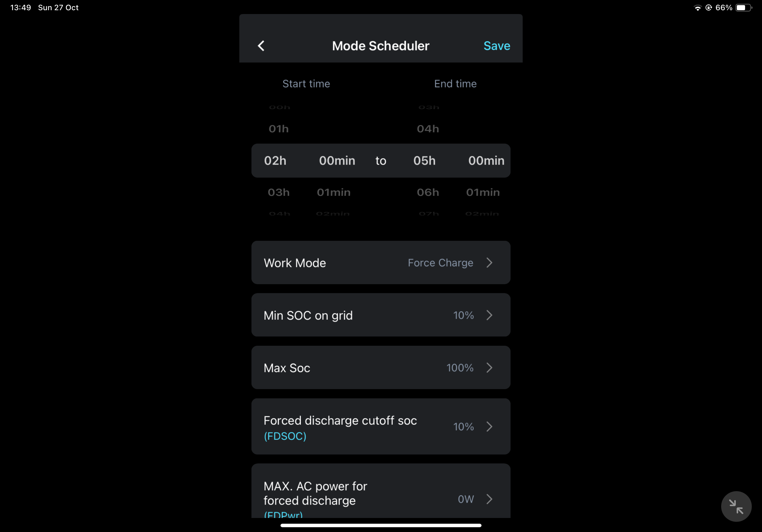Tap the Force Charge work mode value
The height and width of the screenshot is (532, 762).
point(440,263)
